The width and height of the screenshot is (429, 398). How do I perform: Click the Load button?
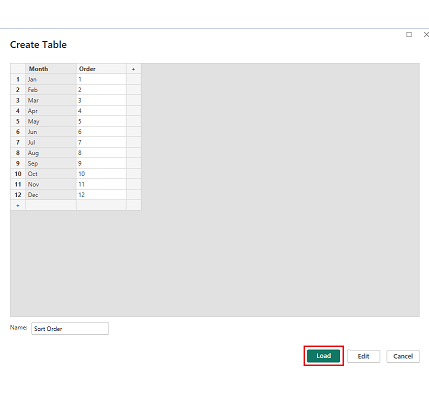[323, 356]
